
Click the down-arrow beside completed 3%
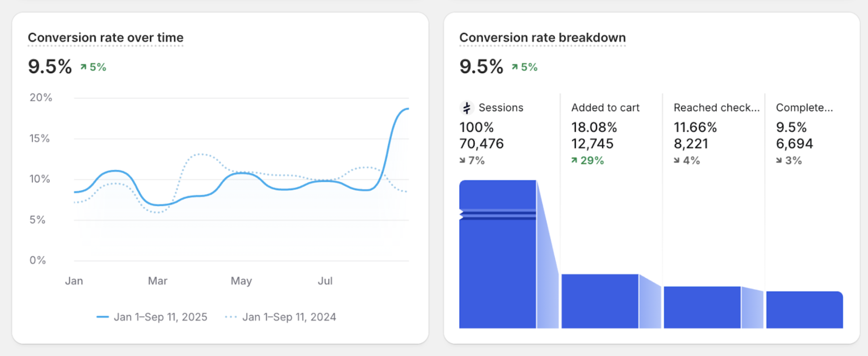[779, 161]
